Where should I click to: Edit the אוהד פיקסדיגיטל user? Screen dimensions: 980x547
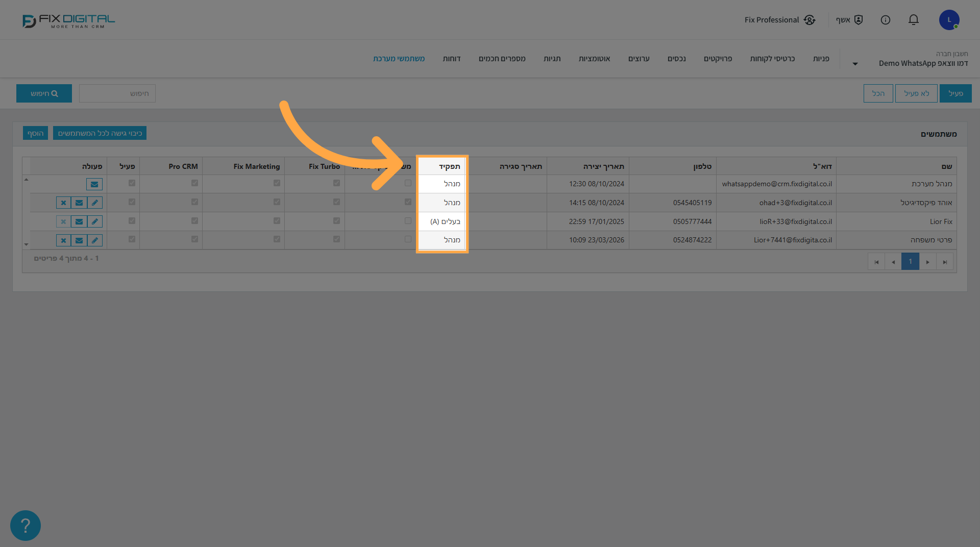pos(95,203)
